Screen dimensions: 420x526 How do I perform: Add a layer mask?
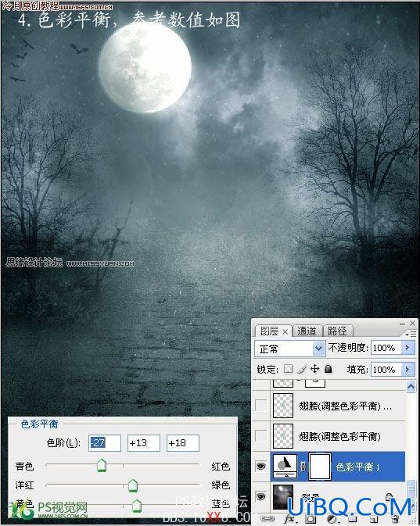click(311, 519)
